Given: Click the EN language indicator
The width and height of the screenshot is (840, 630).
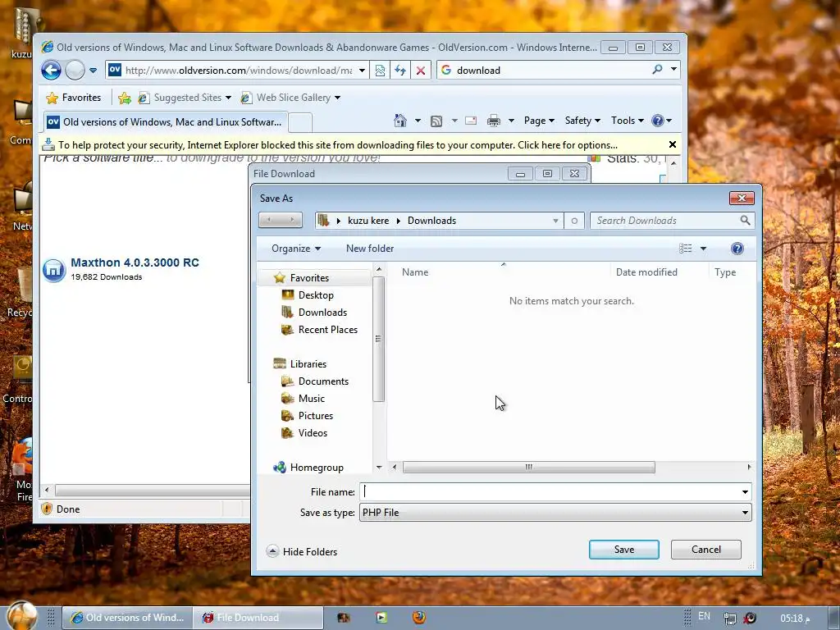Looking at the screenshot, I should click(704, 616).
